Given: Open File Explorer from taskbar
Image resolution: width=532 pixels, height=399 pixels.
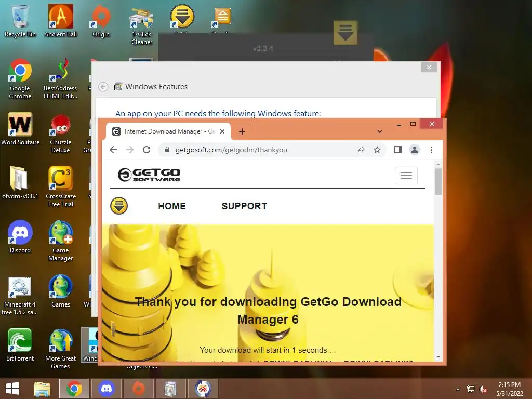Looking at the screenshot, I should coord(42,389).
